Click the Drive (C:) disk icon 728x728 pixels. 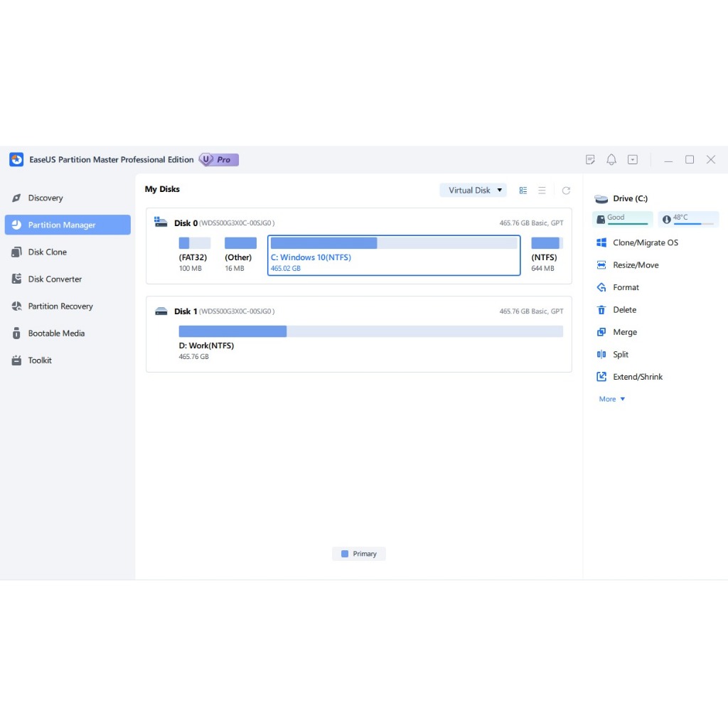(601, 199)
